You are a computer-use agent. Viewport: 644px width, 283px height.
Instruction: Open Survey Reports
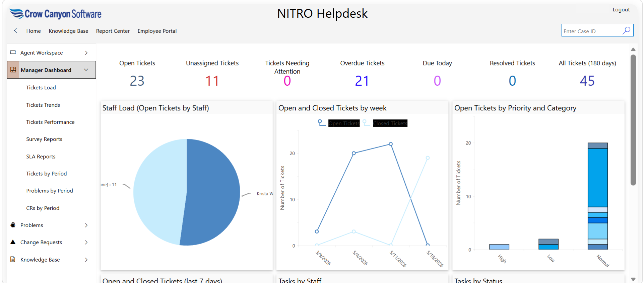(x=44, y=139)
